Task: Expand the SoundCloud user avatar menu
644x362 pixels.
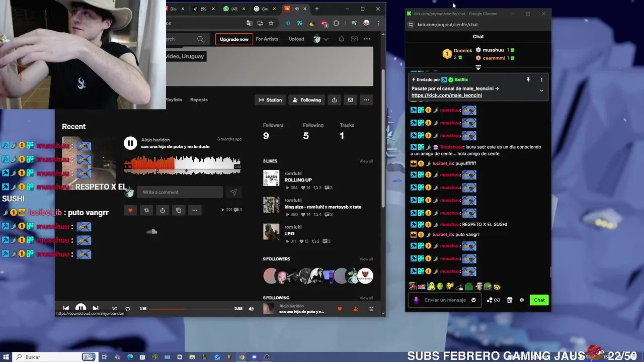Action: pos(320,39)
